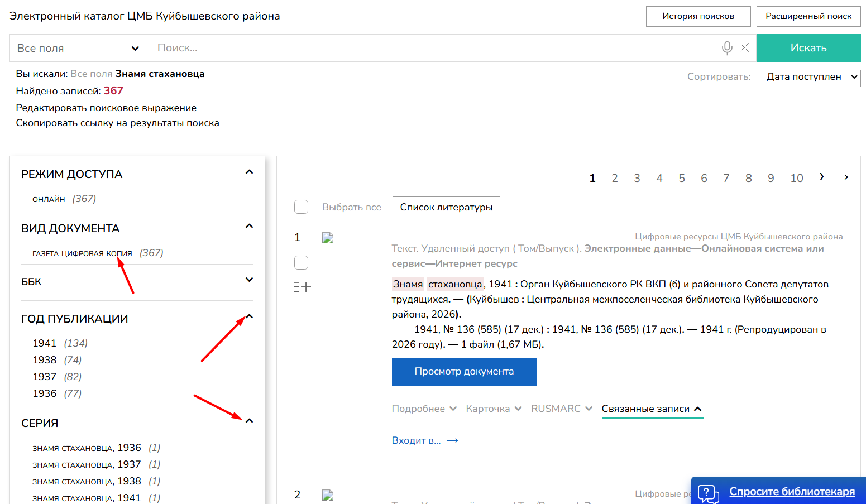Switch to the 'Карточка' tab
The width and height of the screenshot is (866, 504).
[494, 409]
